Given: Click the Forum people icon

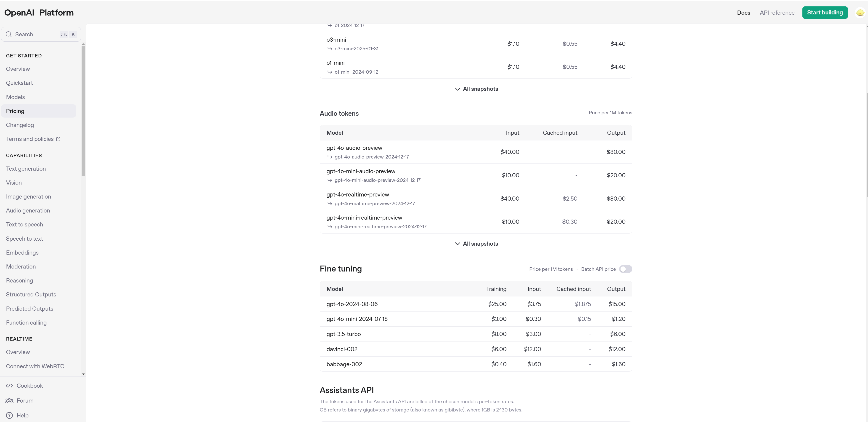Looking at the screenshot, I should pyautogui.click(x=9, y=400).
